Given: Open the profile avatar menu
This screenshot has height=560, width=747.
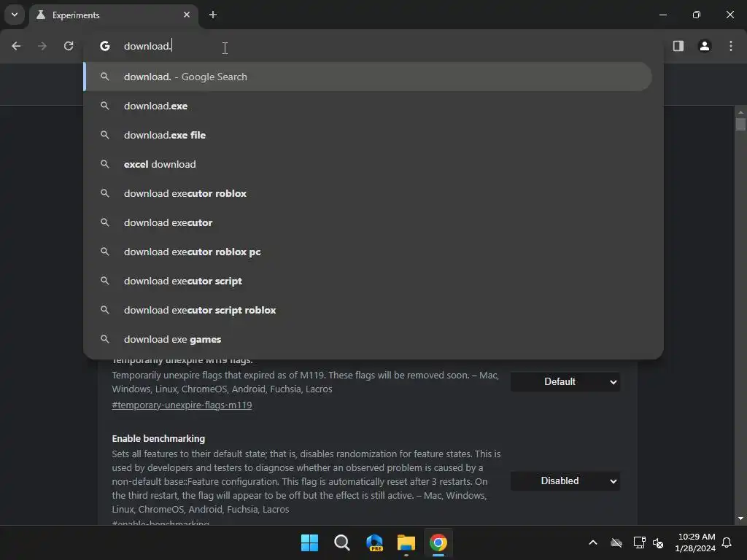Looking at the screenshot, I should coord(705,46).
